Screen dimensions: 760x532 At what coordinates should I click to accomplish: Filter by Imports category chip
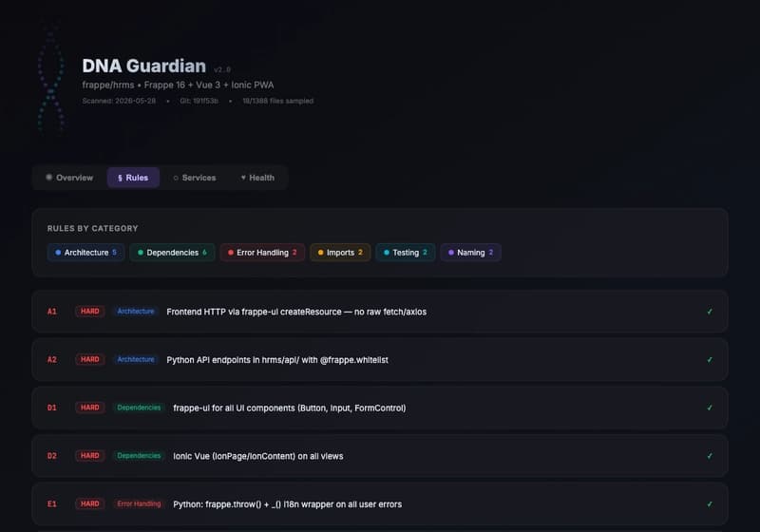pyautogui.click(x=340, y=253)
